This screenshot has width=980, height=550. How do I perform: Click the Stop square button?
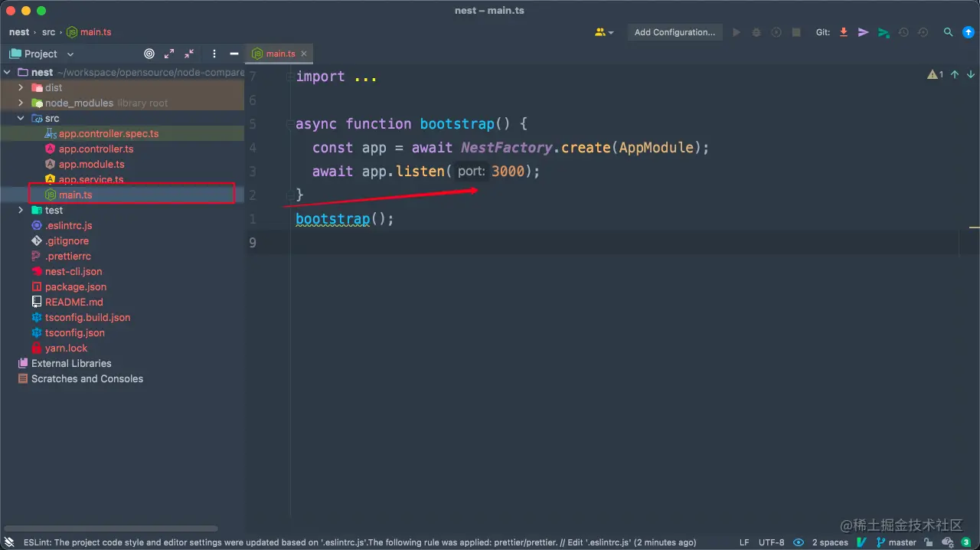coord(796,32)
